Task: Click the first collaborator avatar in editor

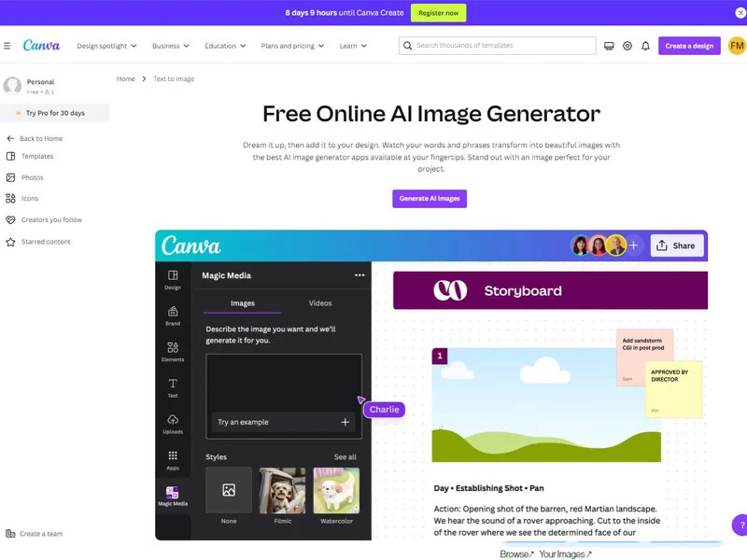Action: 580,245
